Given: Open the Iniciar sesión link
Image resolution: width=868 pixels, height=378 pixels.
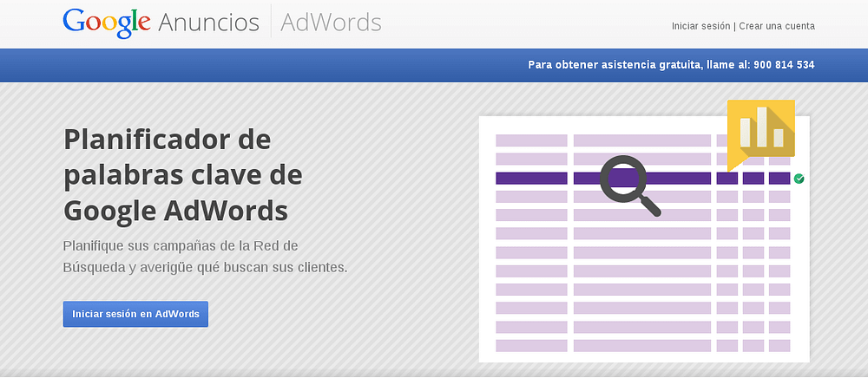Looking at the screenshot, I should point(700,26).
